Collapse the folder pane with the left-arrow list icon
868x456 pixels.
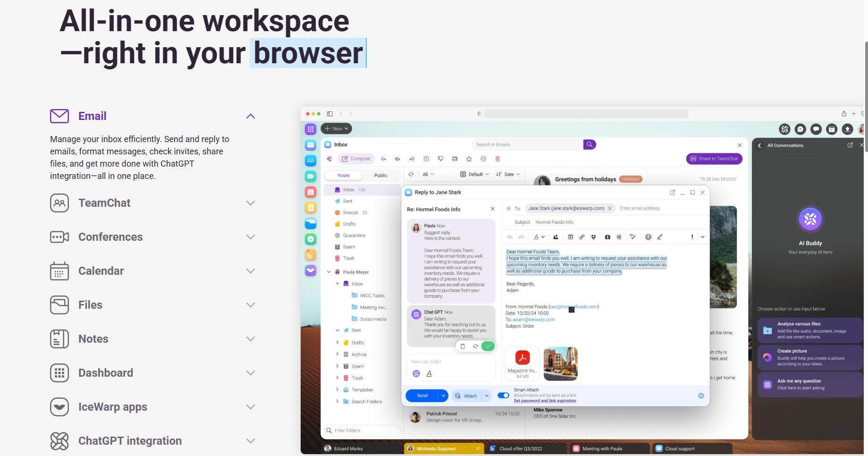point(329,159)
